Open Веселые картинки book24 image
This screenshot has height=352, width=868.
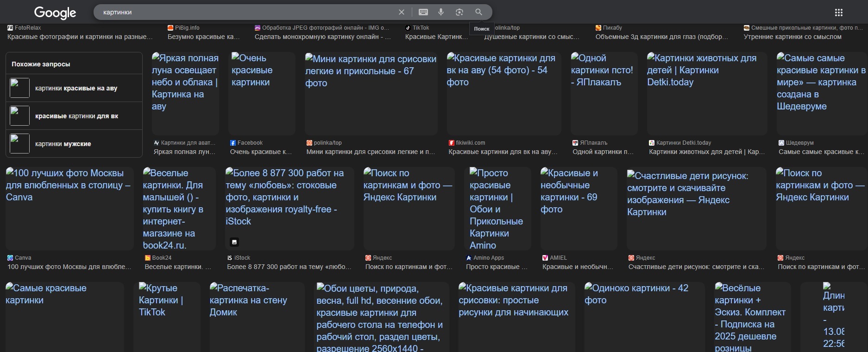pyautogui.click(x=179, y=209)
